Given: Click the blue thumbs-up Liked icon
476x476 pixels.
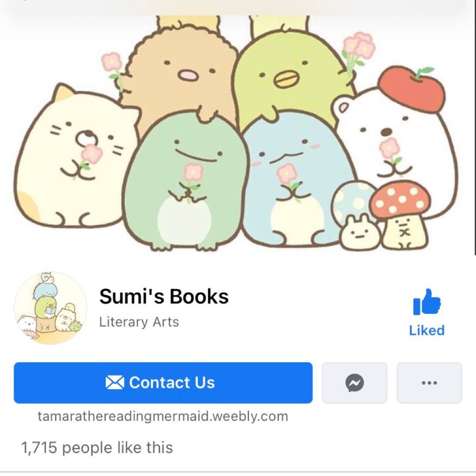Looking at the screenshot, I should [427, 302].
